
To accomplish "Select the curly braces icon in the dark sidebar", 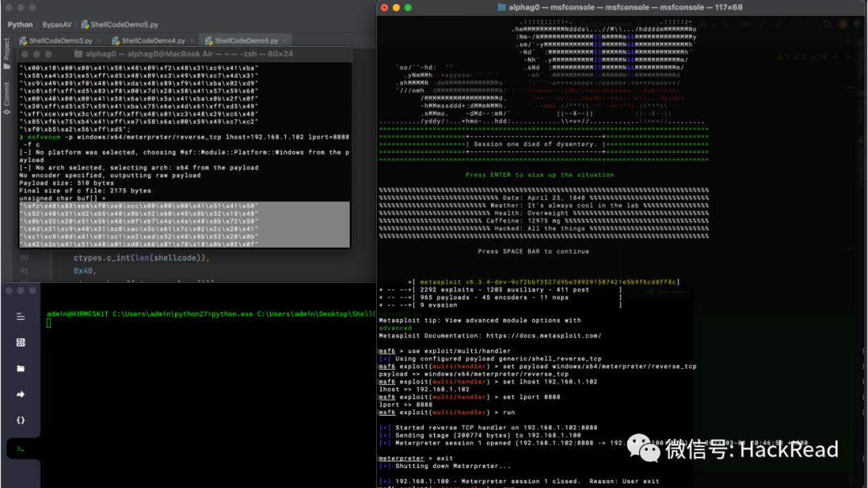I will tap(20, 420).
